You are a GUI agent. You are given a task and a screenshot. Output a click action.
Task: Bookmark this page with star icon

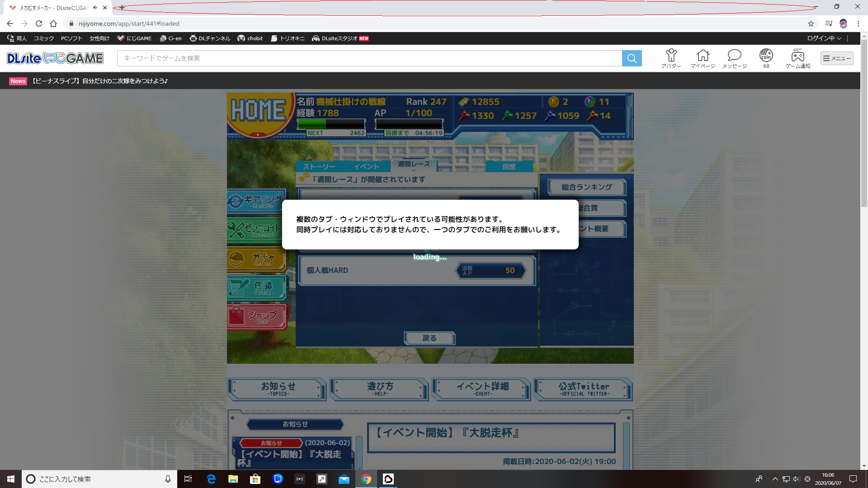pyautogui.click(x=811, y=23)
